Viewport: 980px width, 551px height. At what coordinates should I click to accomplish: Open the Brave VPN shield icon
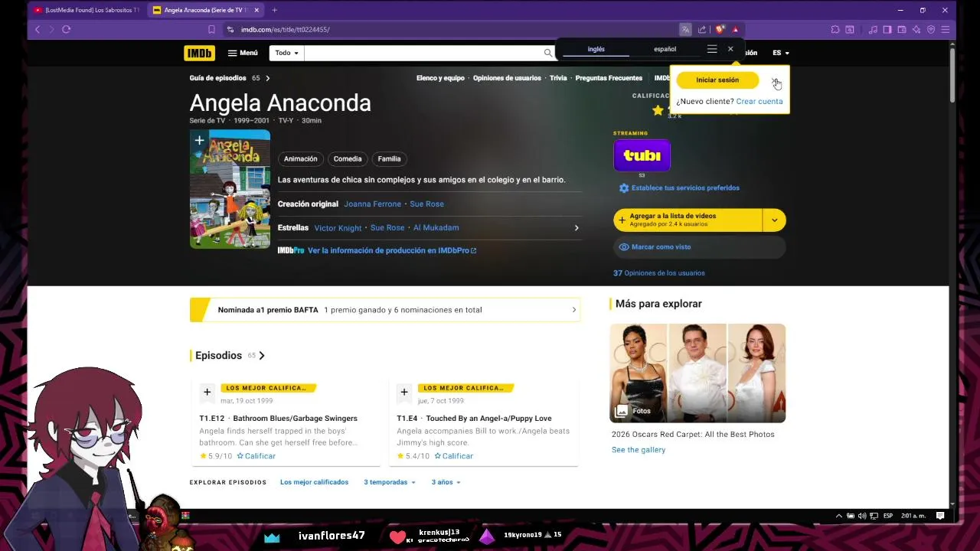931,29
